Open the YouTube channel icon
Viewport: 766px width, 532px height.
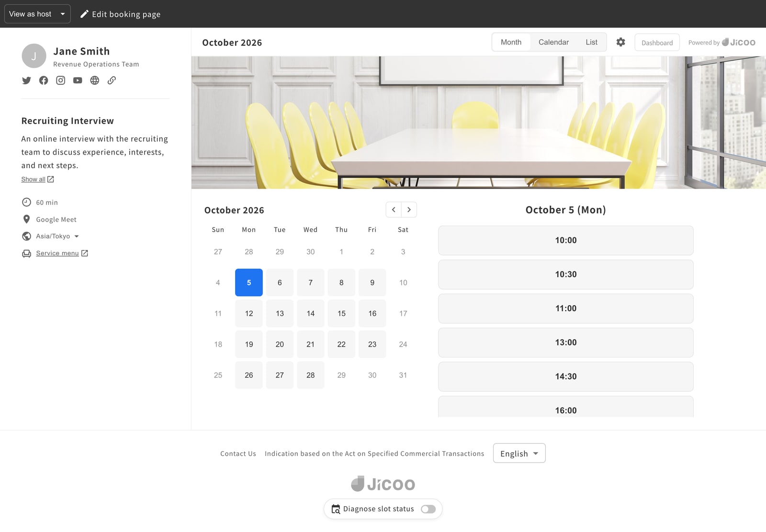point(78,80)
